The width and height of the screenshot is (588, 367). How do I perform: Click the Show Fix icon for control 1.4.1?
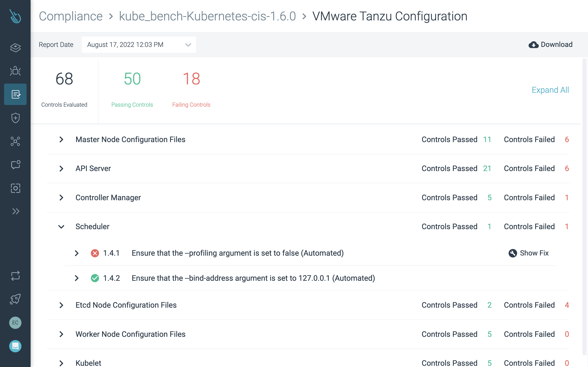(x=512, y=253)
